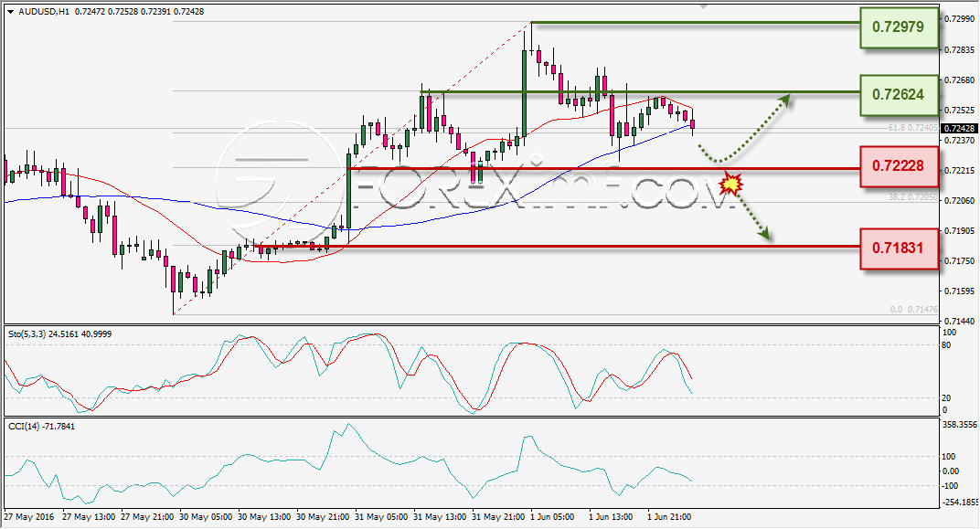Click the 0.72215 price axis label
980x529 pixels.
click(959, 171)
